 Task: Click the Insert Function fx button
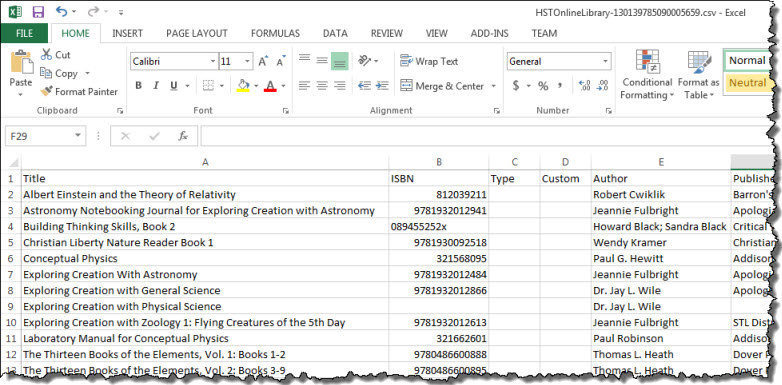pos(183,136)
